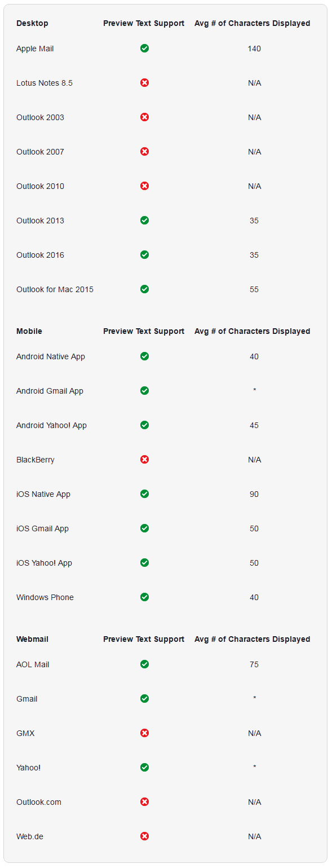Image resolution: width=332 pixels, height=868 pixels.
Task: Click the red X icon for Outlook.com
Action: (x=144, y=802)
